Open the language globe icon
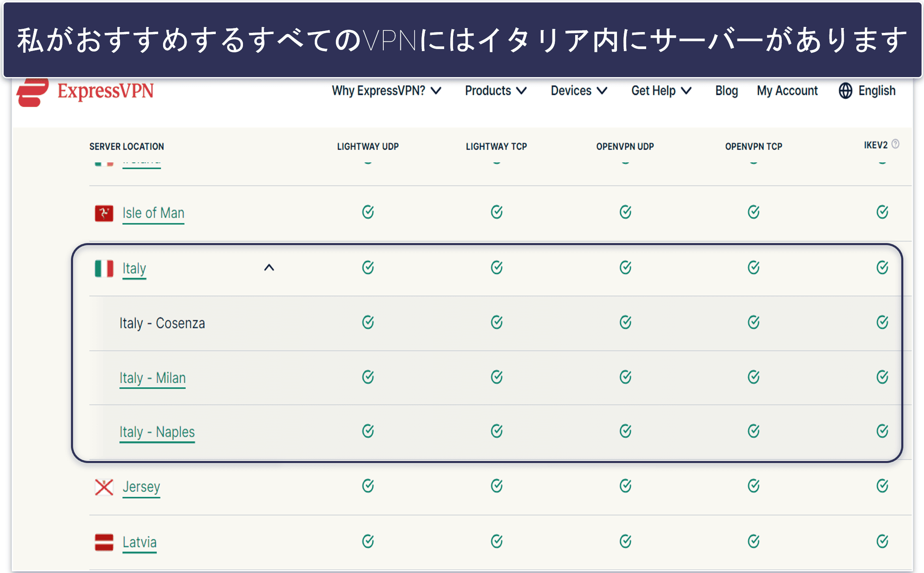This screenshot has height=573, width=924. 845,91
